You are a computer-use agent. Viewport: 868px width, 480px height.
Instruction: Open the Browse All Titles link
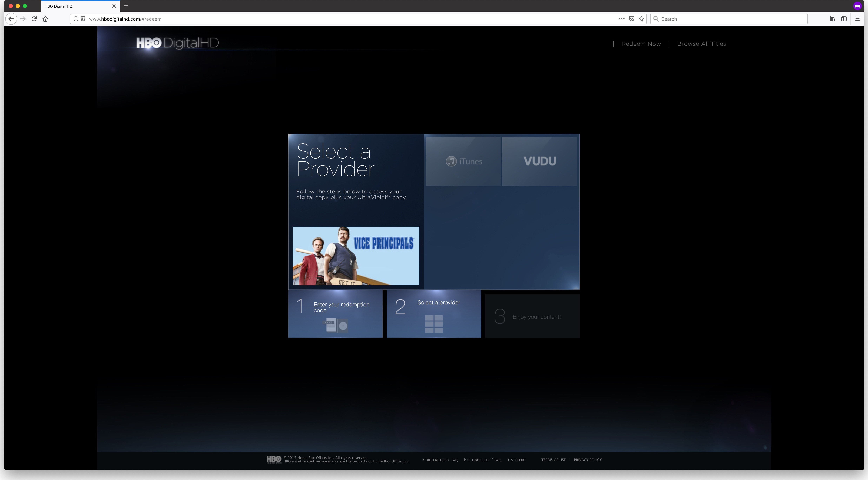(702, 44)
